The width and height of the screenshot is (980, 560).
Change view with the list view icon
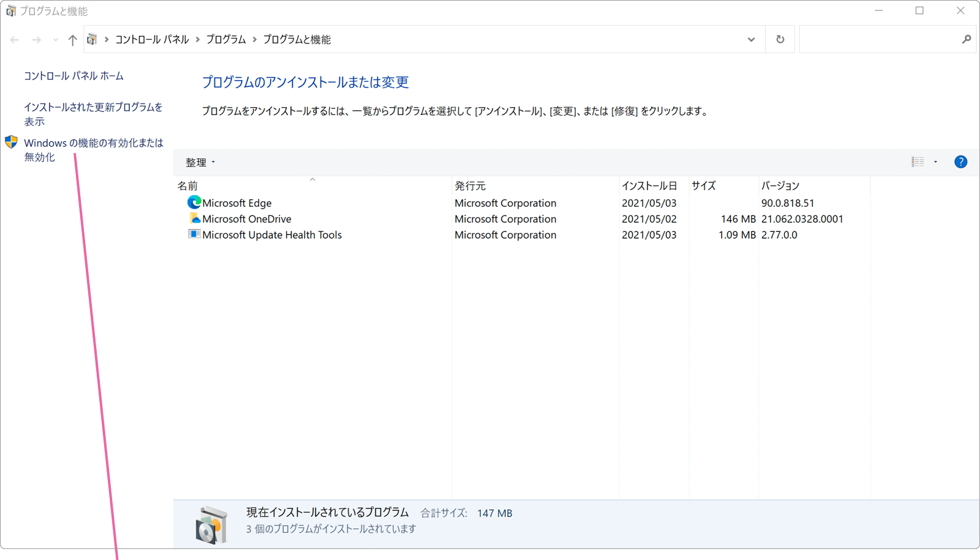click(x=918, y=162)
